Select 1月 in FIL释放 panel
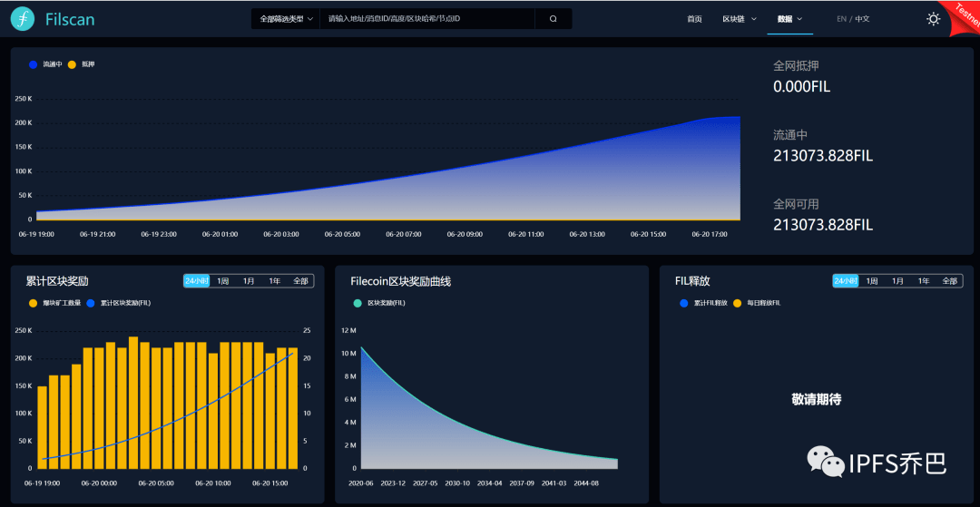Screen dimensions: 980x507 [898, 281]
